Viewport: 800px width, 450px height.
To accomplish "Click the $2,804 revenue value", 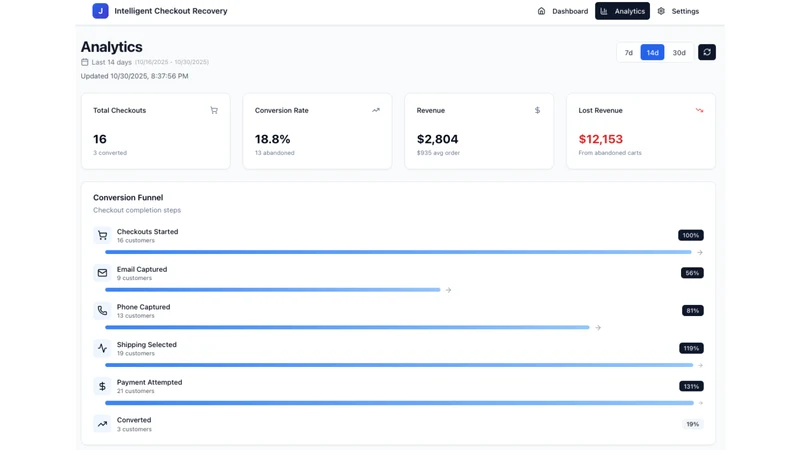I will click(x=437, y=139).
